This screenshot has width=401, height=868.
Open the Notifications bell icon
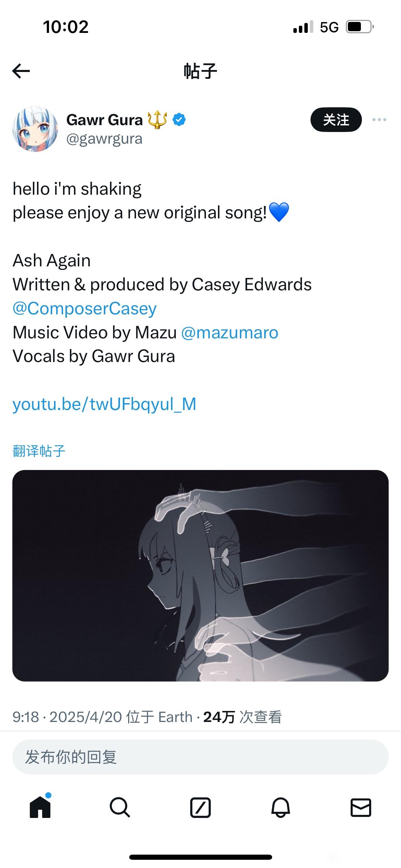point(281,807)
